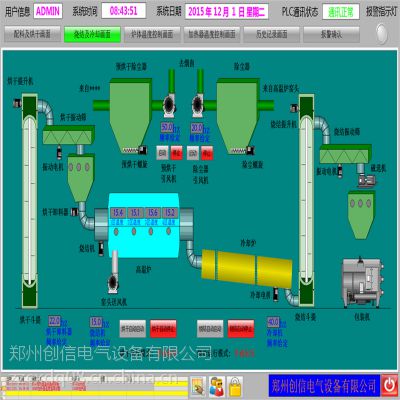400x400 pixels.
Task: Click the system date 2015年12月1日 field
Action: coord(226,12)
